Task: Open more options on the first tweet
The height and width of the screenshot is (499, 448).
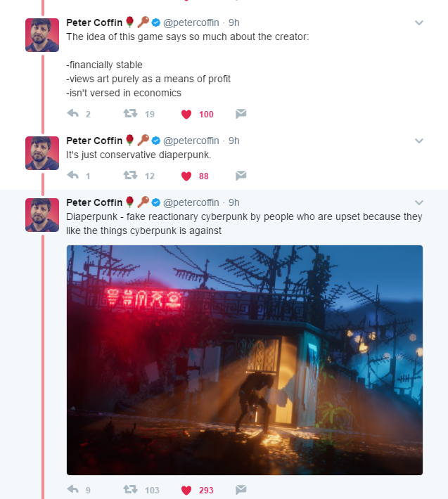Action: (x=419, y=22)
